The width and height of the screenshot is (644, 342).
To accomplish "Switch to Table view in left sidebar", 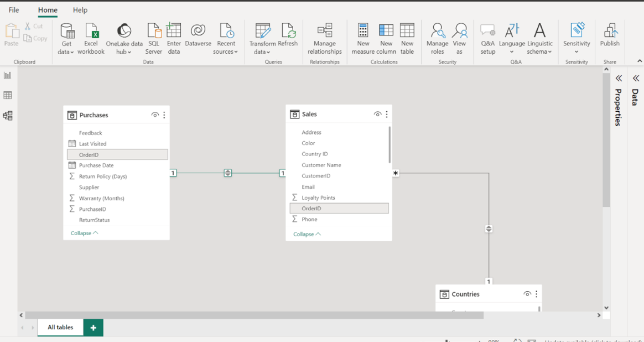I will click(x=8, y=95).
